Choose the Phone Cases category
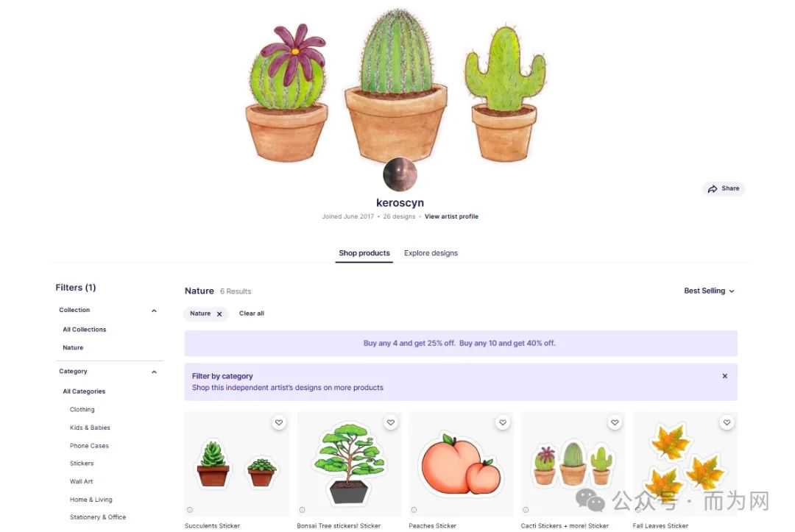This screenshot has width=795, height=532. pos(89,446)
